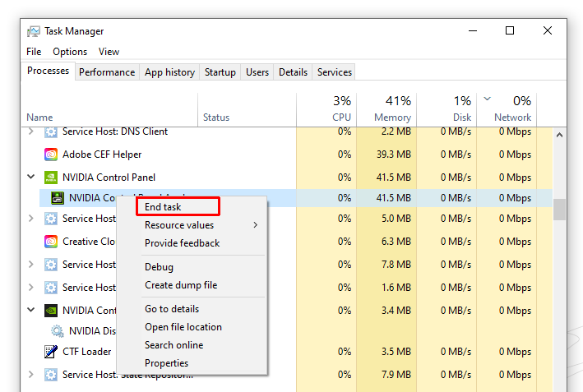The height and width of the screenshot is (392, 583).
Task: Select Go to details menu entry
Action: click(x=192, y=309)
